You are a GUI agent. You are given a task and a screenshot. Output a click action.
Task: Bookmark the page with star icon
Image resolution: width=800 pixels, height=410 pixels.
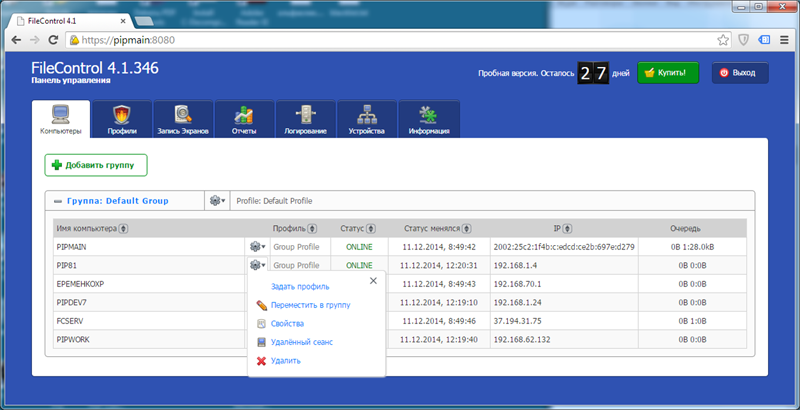point(722,39)
